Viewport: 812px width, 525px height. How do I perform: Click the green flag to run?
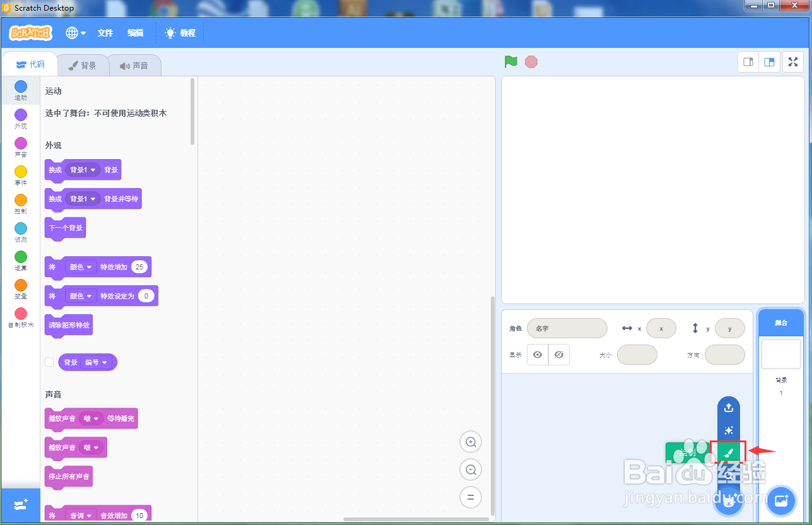[511, 62]
